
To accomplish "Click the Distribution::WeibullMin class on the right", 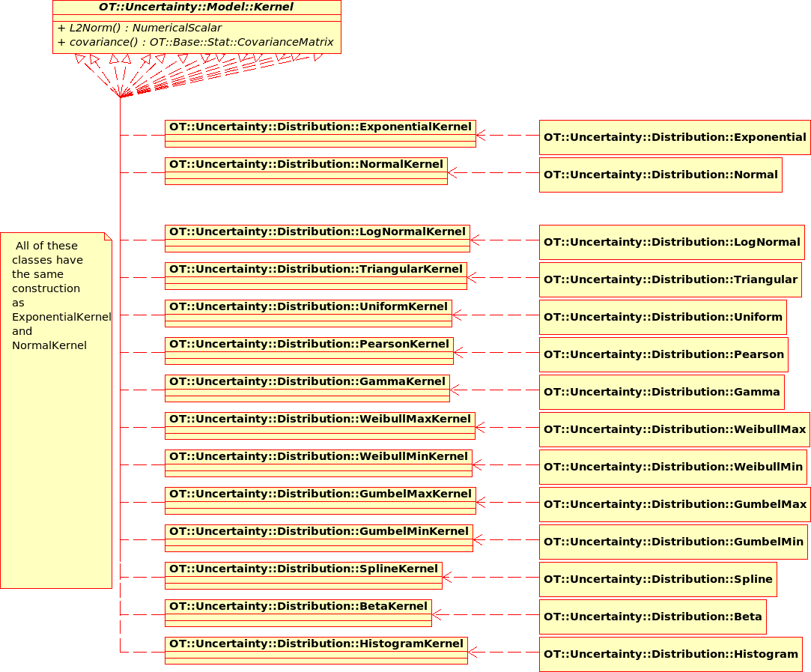I will 672,467.
